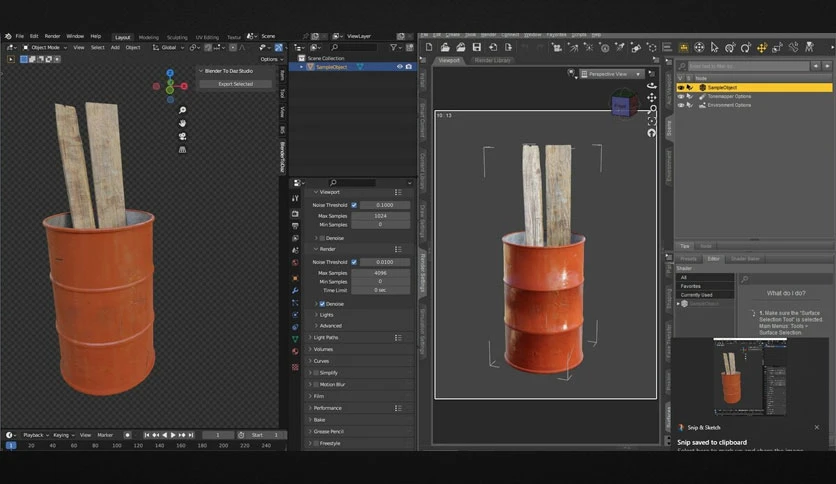This screenshot has height=484, width=836.
Task: Click the Playback button in Blender timeline
Action: [x=35, y=435]
